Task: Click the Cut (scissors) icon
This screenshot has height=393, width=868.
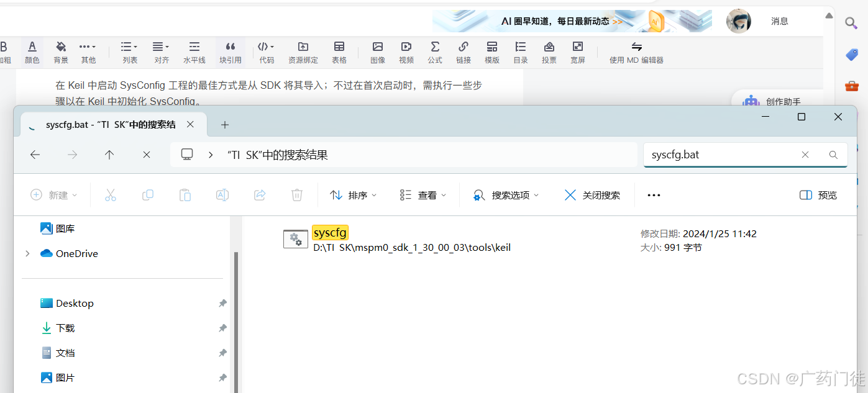Action: [x=111, y=195]
